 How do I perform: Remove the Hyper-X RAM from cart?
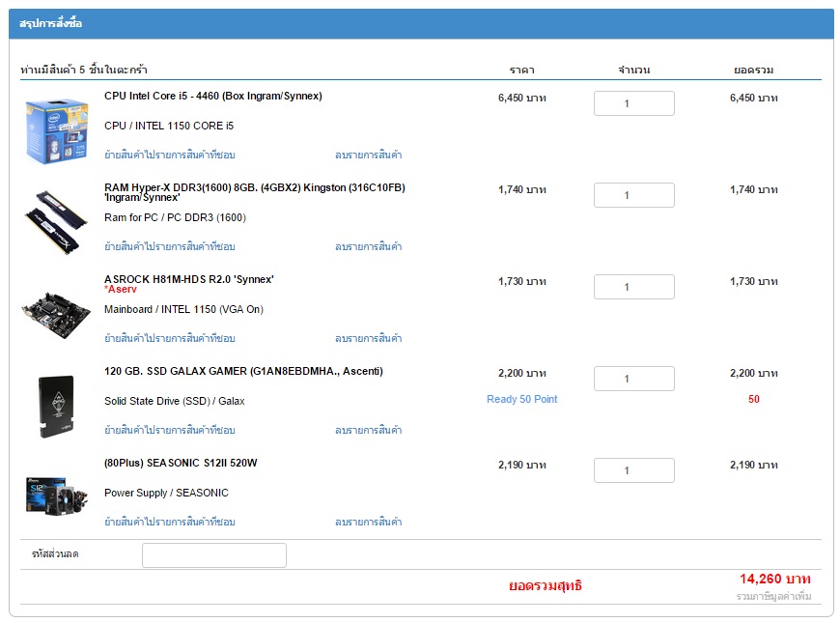tap(369, 246)
